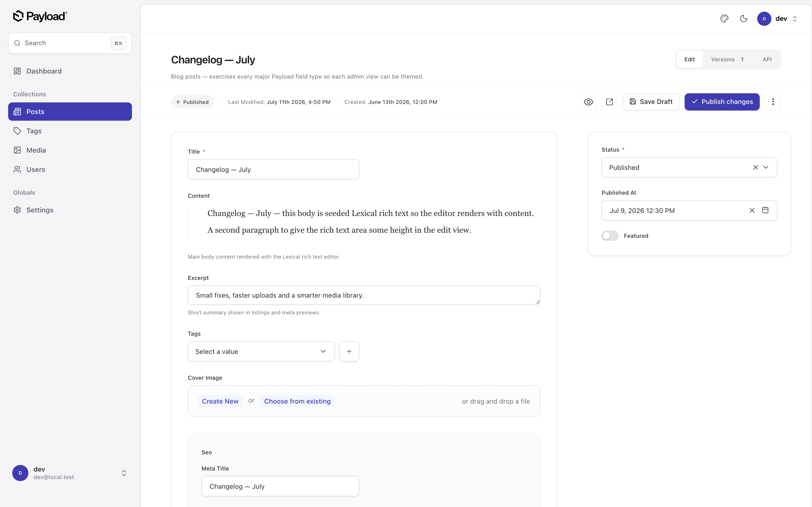Image resolution: width=812 pixels, height=507 pixels.
Task: Switch to the Versions tab
Action: [x=727, y=59]
